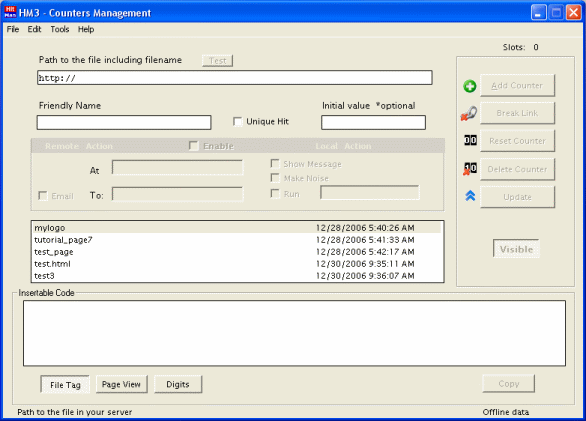Click the Reset Counter 00 icon
This screenshot has height=421, width=586.
470,141
